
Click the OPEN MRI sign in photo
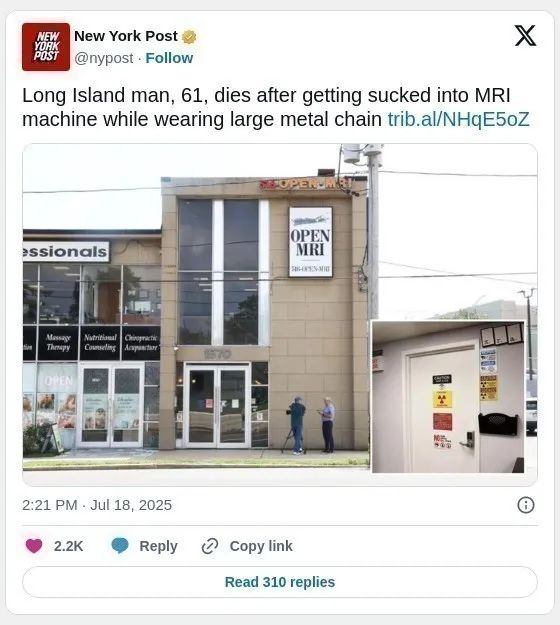point(310,242)
